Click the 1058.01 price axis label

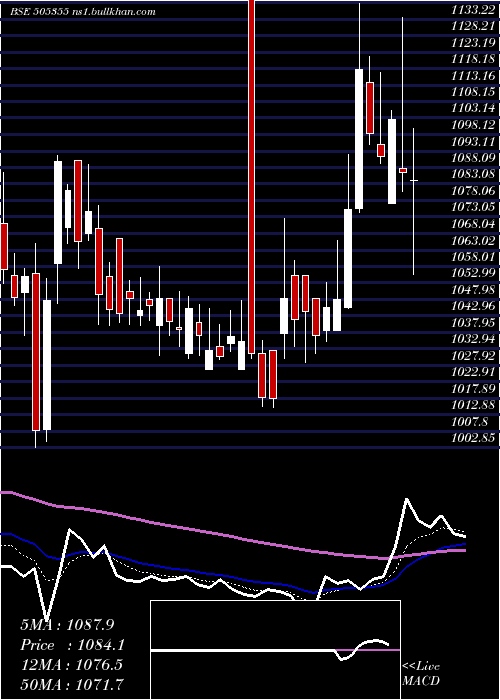[473, 257]
